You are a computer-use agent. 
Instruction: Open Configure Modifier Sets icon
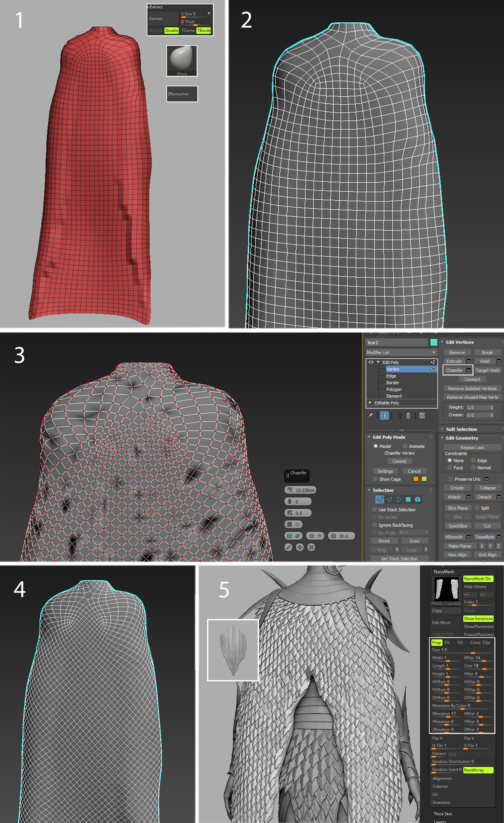422,416
